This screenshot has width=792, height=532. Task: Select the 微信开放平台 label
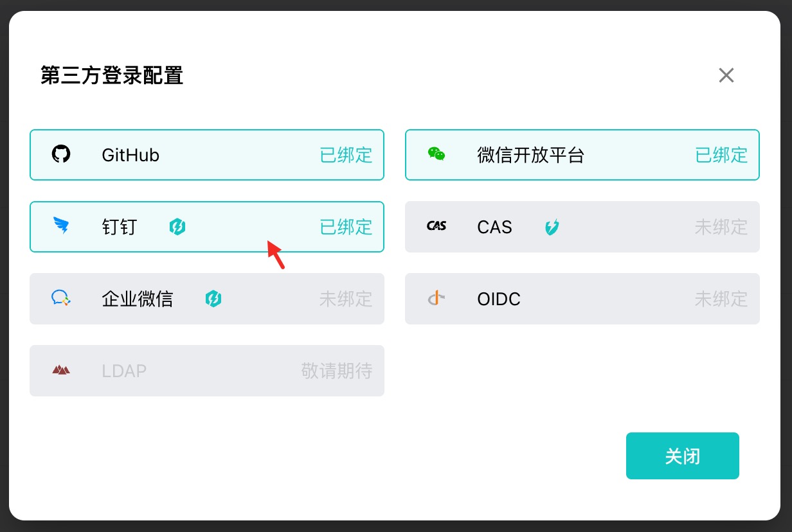[x=530, y=155]
